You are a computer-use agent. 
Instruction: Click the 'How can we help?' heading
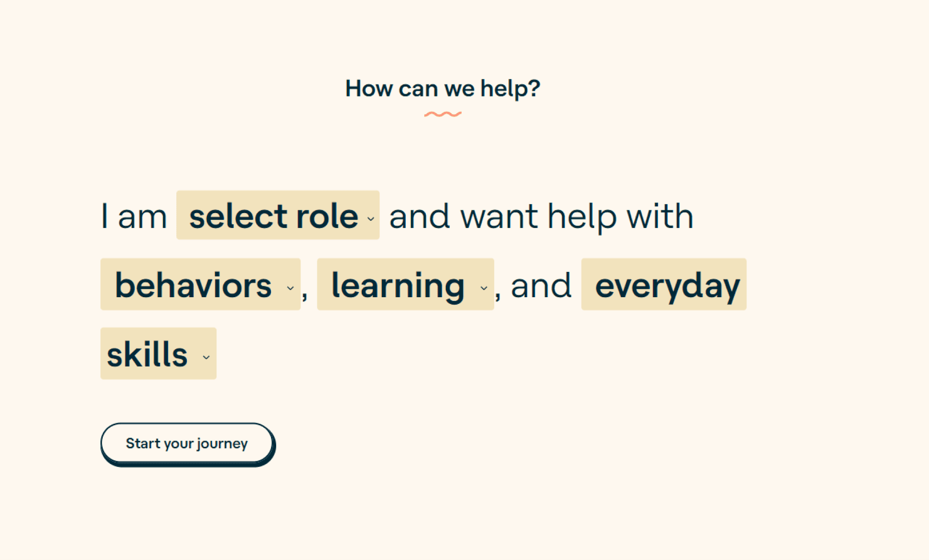[x=443, y=89]
